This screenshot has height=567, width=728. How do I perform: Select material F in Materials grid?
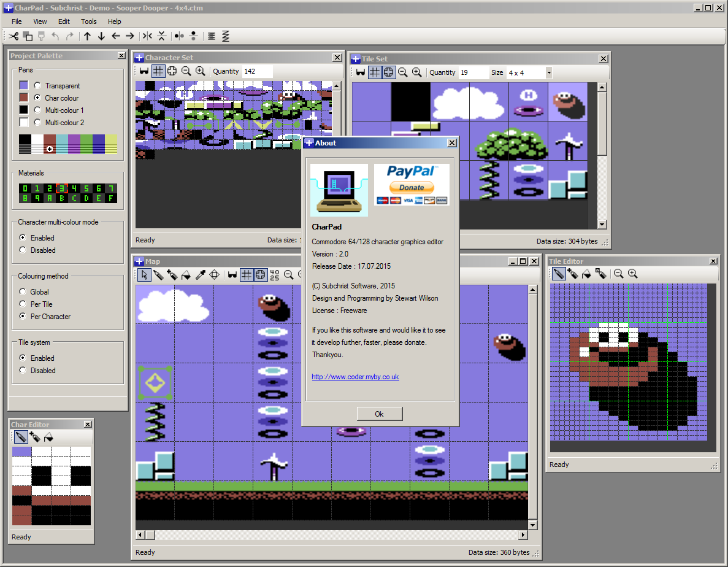point(111,198)
